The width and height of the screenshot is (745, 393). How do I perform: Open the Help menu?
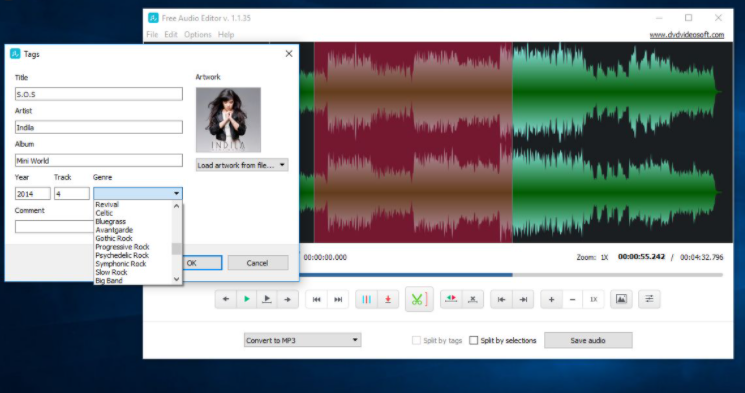pyautogui.click(x=226, y=35)
